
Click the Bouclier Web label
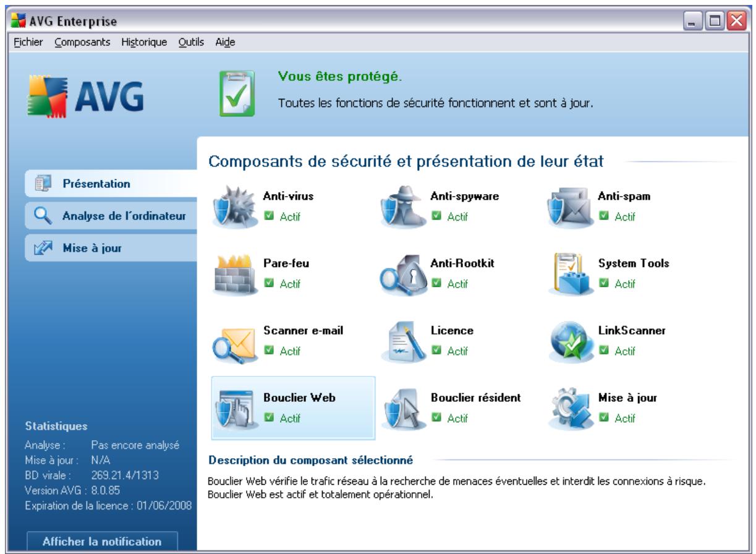click(x=299, y=398)
